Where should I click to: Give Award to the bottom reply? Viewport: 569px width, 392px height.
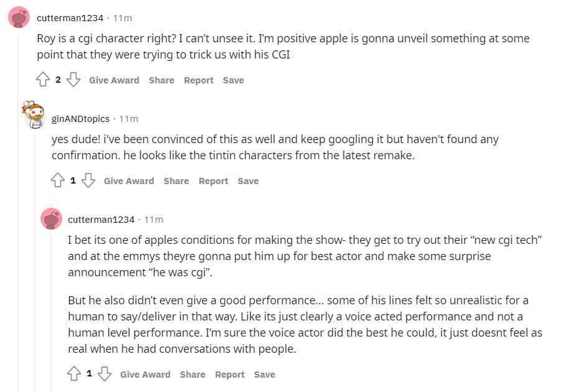click(x=145, y=375)
